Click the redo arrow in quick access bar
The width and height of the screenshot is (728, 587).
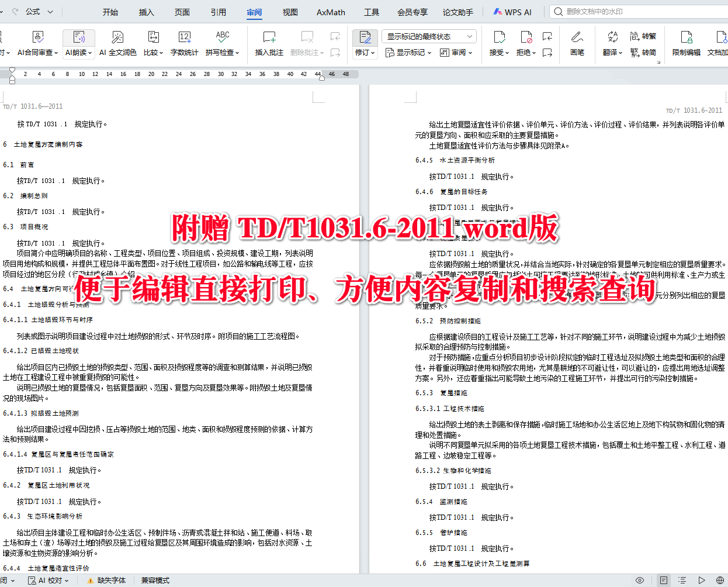[15, 11]
